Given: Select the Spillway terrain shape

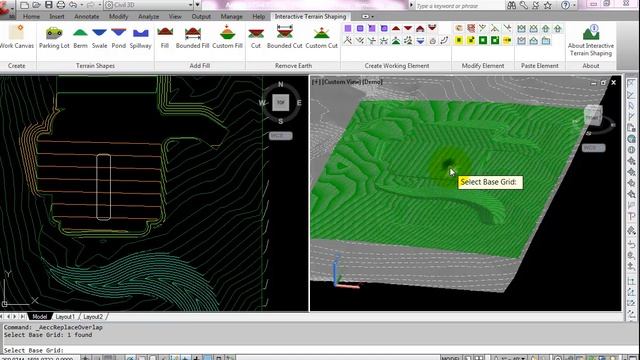Looking at the screenshot, I should [x=140, y=37].
